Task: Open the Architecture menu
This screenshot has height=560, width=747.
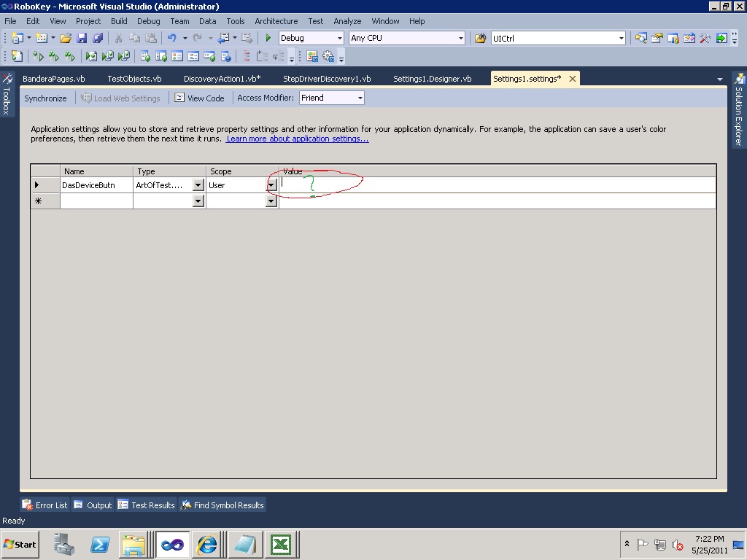Action: click(x=276, y=21)
